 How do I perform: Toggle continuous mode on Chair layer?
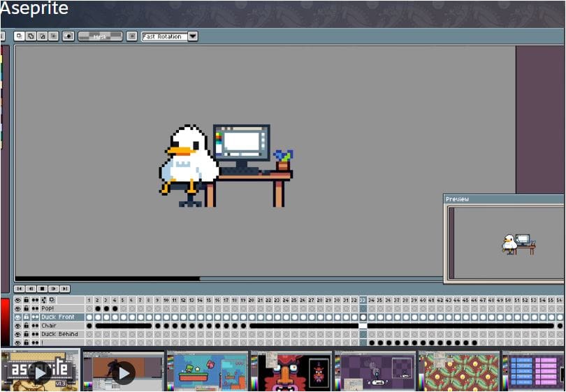pos(35,326)
